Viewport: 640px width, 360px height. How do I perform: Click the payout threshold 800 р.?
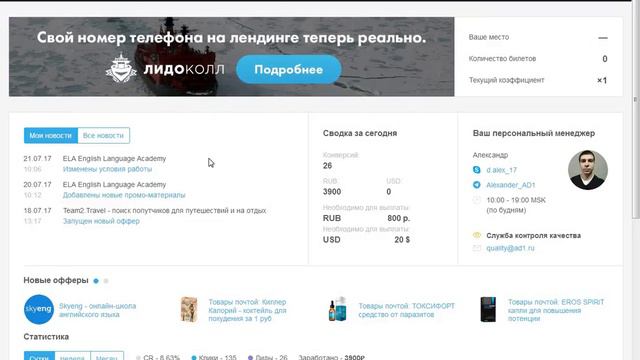click(398, 218)
